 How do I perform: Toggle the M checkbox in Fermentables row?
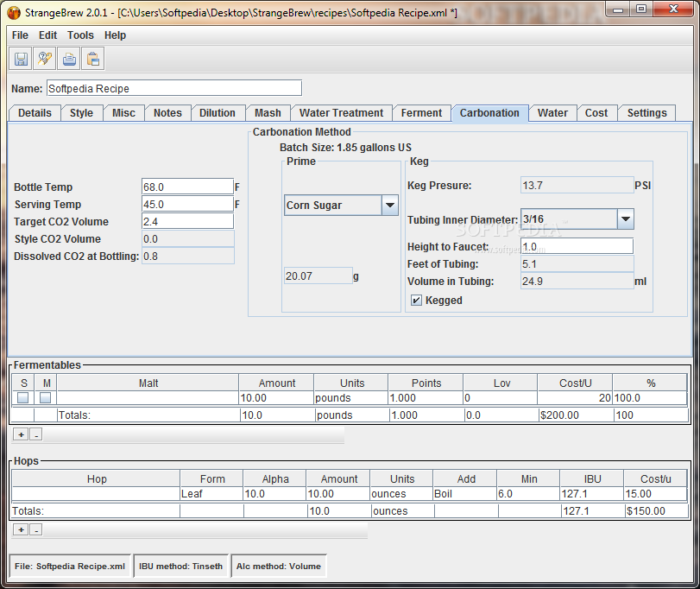pyautogui.click(x=46, y=397)
